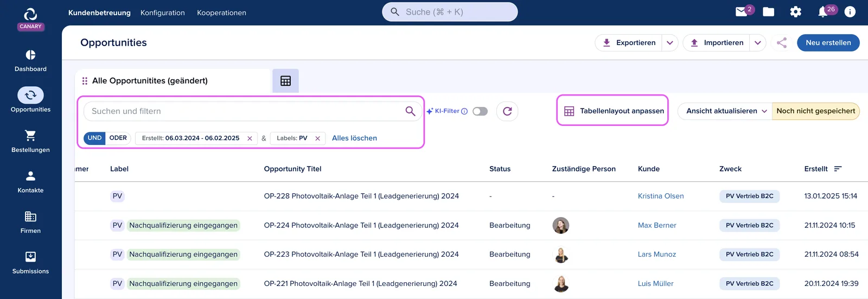Open the OP-223 Photovoltaik-Anlage opportunity title
The width and height of the screenshot is (868, 299).
point(361,255)
